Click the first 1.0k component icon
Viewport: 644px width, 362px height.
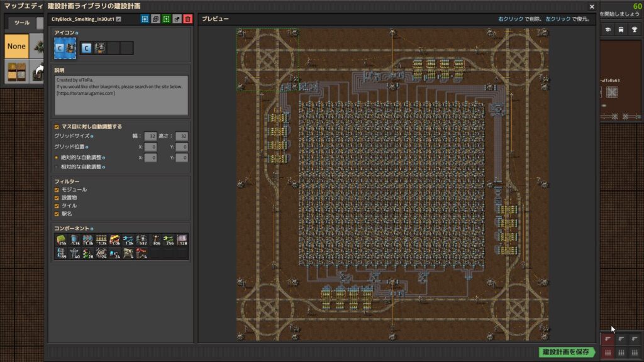tap(114, 240)
